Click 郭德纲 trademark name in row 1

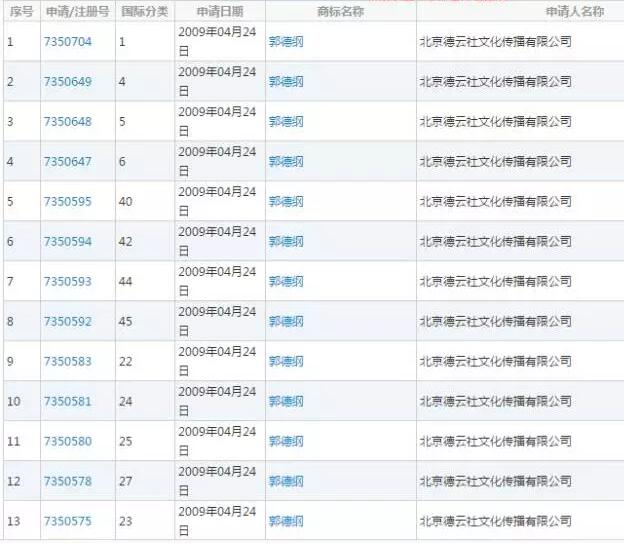pos(286,42)
